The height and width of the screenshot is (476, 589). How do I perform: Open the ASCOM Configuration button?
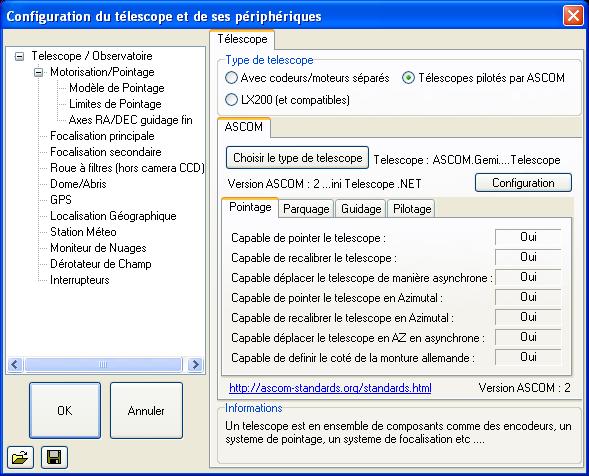tap(523, 183)
